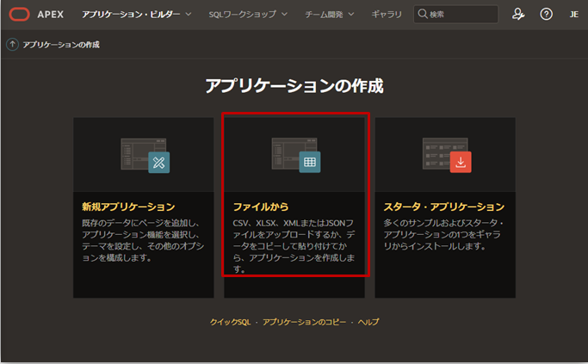Screen dimensions: 588x364
Task: Click the 新規アプリケーション card illustration
Action: point(143,156)
